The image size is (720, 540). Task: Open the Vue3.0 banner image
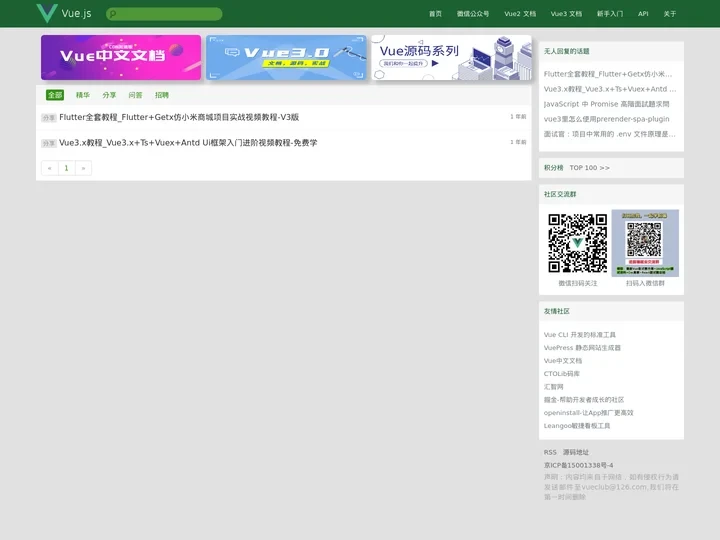[286, 57]
